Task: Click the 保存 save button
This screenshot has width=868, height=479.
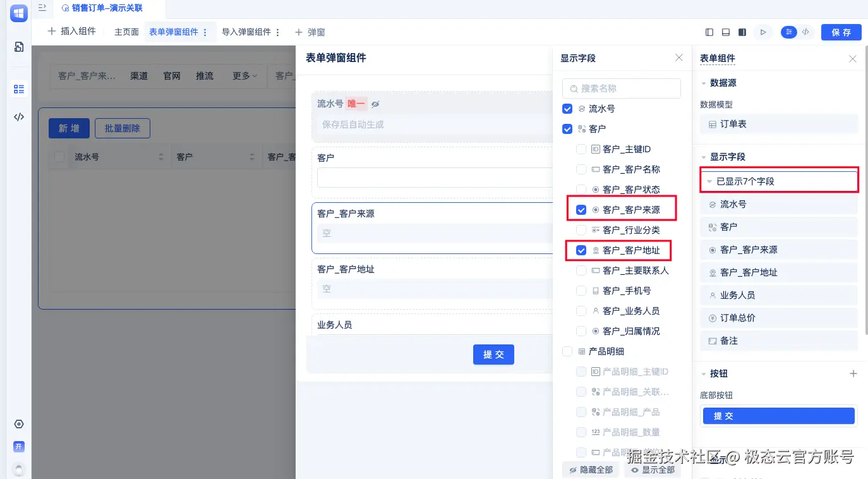Action: [x=841, y=32]
